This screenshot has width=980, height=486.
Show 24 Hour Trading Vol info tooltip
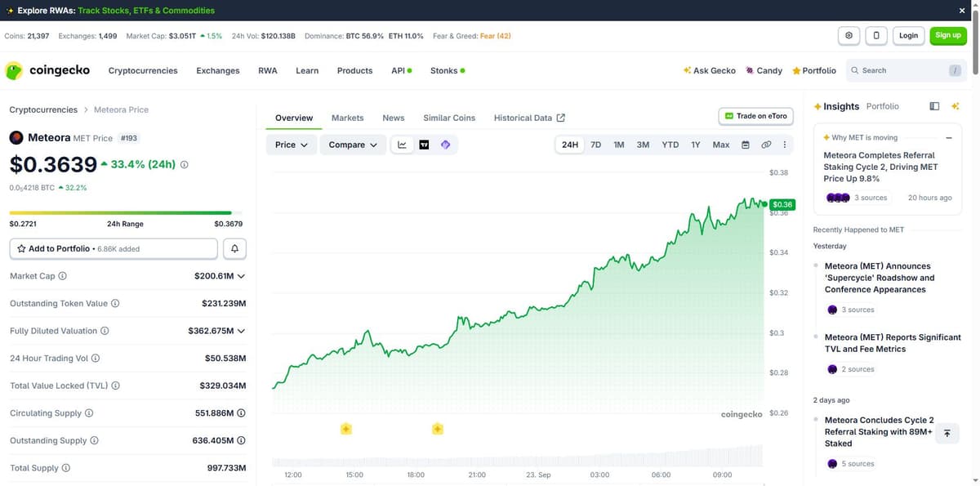pyautogui.click(x=96, y=359)
